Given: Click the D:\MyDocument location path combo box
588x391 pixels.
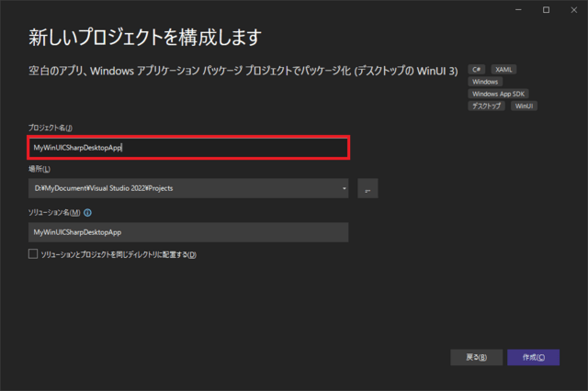Looking at the screenshot, I should 184,189.
